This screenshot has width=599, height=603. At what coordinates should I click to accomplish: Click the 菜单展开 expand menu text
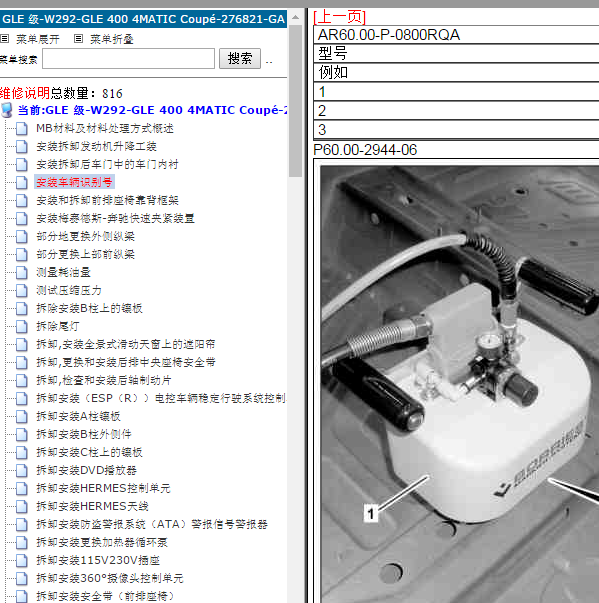coord(38,39)
